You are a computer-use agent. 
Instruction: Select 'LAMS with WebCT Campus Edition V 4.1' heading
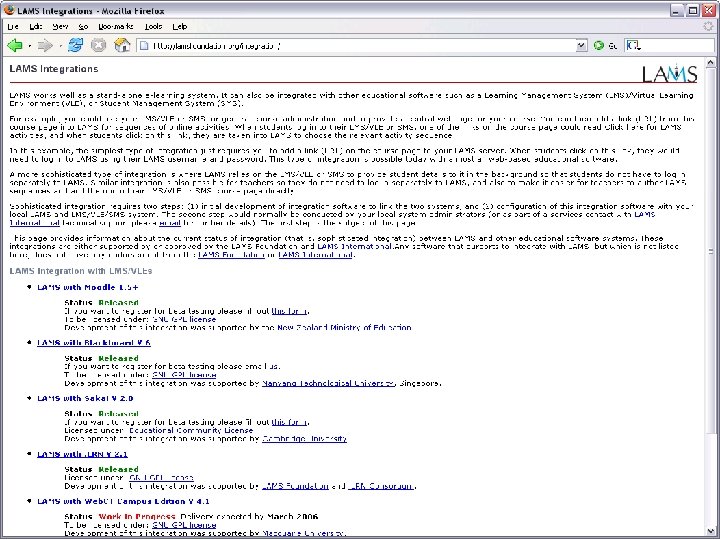[123, 501]
